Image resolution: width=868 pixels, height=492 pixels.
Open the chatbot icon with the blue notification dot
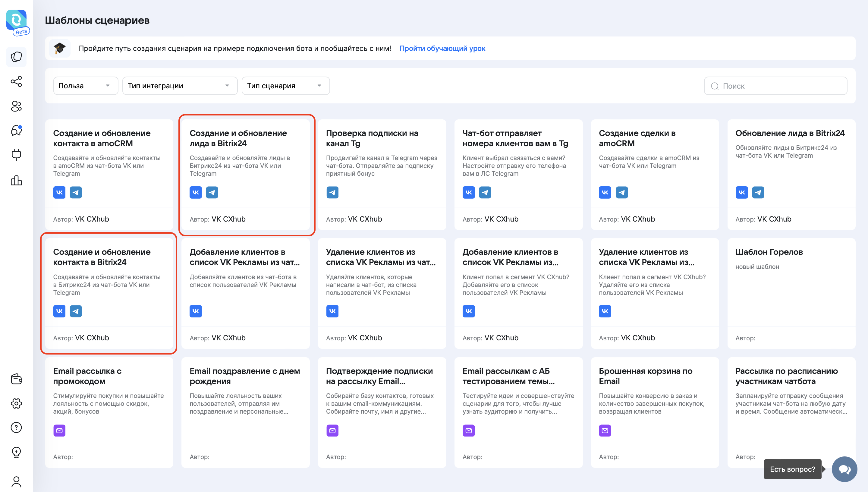pyautogui.click(x=16, y=131)
